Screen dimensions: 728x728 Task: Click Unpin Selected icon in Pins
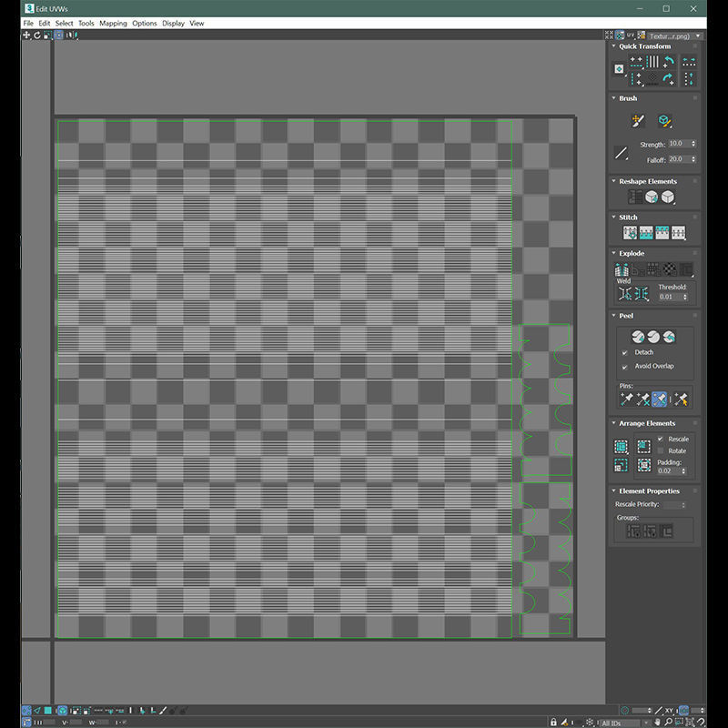pos(643,399)
